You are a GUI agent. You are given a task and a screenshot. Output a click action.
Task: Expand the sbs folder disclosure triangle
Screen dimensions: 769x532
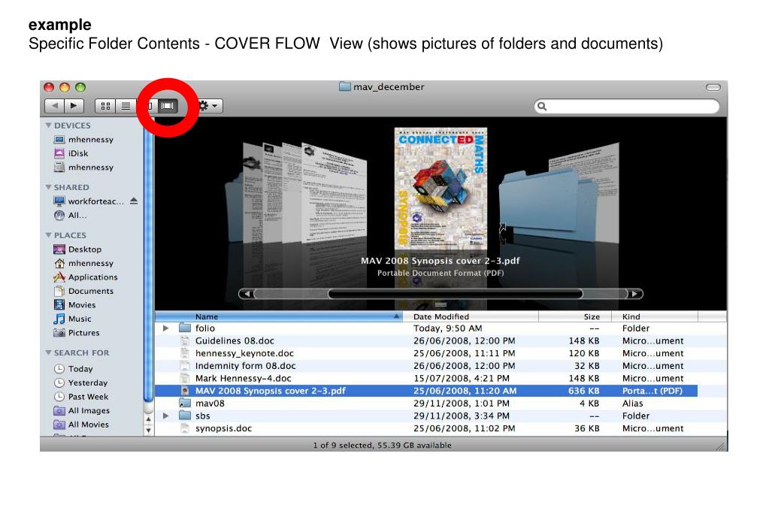click(x=166, y=416)
